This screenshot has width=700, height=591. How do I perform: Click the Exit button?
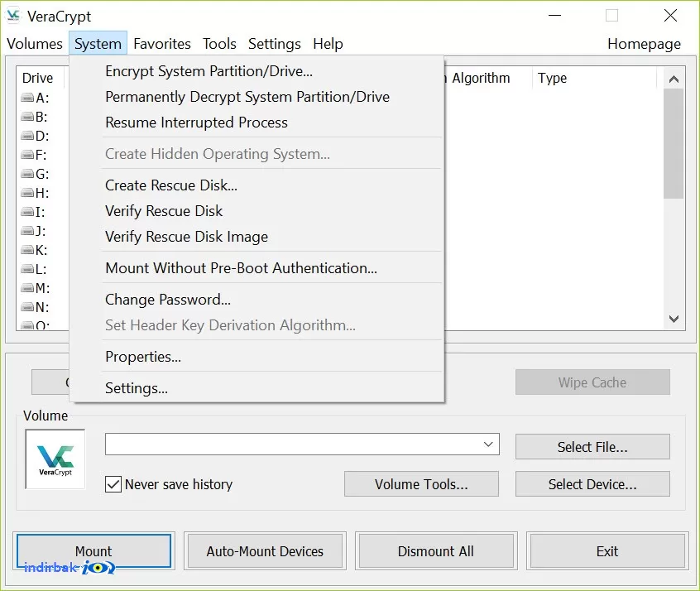607,551
